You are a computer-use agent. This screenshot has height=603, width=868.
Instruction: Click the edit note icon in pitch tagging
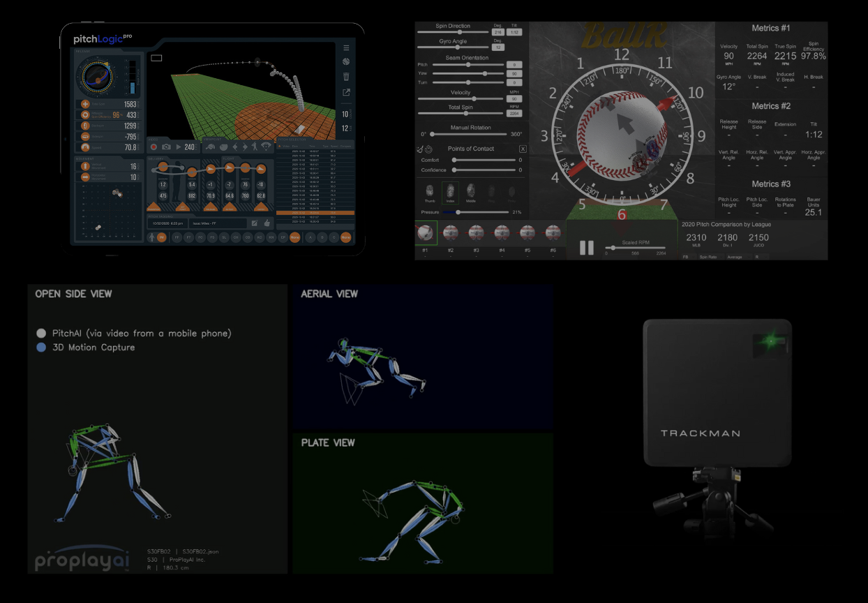coord(255,223)
